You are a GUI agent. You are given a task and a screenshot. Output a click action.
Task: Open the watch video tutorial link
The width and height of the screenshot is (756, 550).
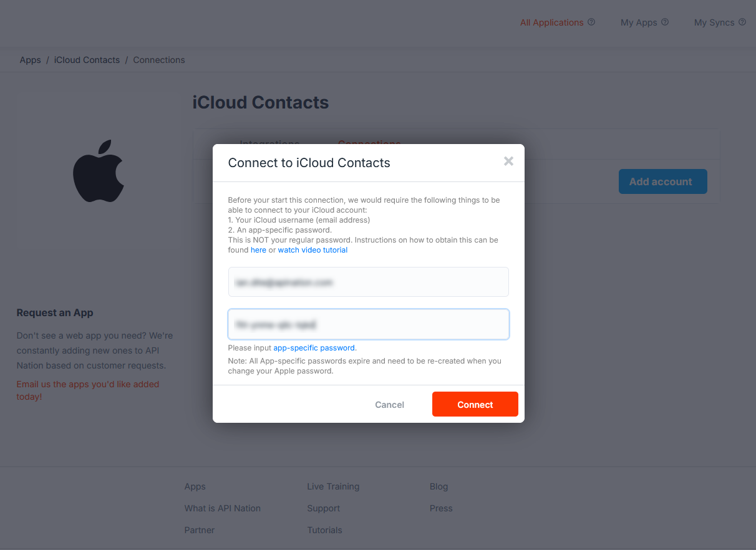click(x=313, y=250)
